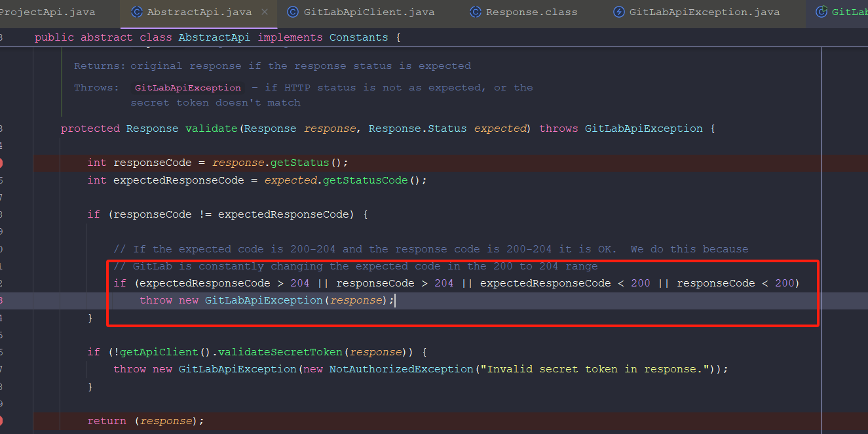Click the 'protected' keyword
The image size is (868, 434).
(90, 128)
